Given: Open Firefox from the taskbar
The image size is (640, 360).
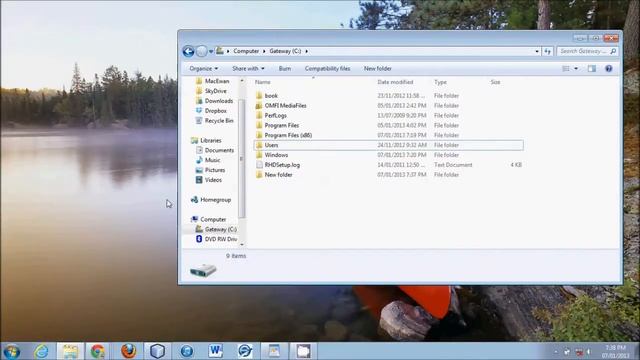Looking at the screenshot, I should tap(128, 351).
